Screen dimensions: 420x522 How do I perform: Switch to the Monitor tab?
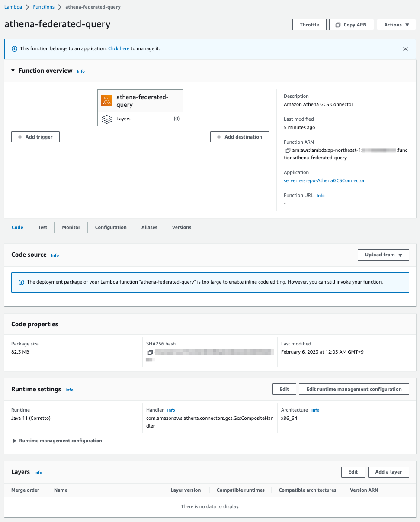(71, 227)
